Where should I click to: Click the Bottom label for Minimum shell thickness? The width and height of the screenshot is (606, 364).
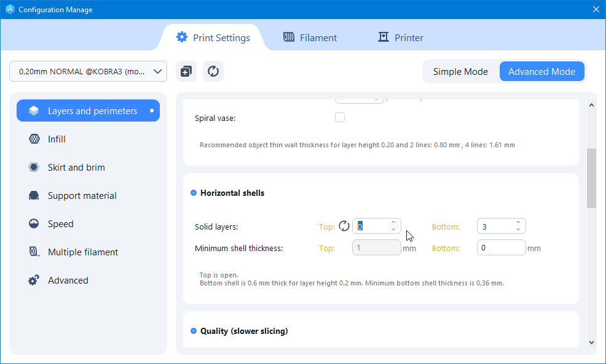(446, 248)
